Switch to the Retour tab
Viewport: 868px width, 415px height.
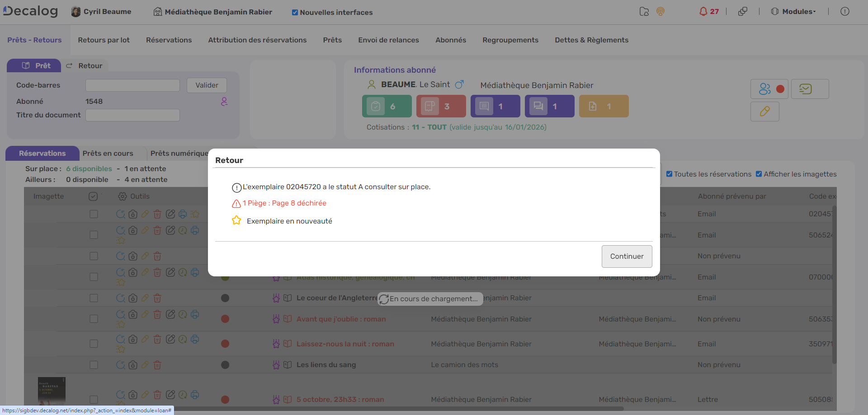(x=85, y=66)
